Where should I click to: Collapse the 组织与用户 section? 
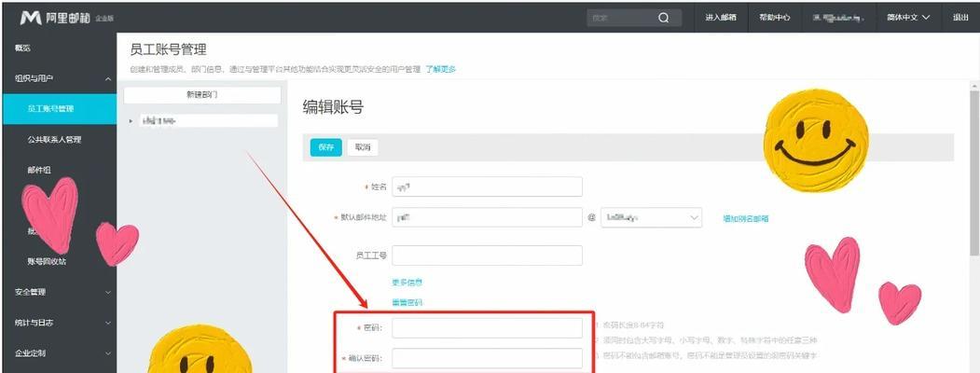[58, 78]
